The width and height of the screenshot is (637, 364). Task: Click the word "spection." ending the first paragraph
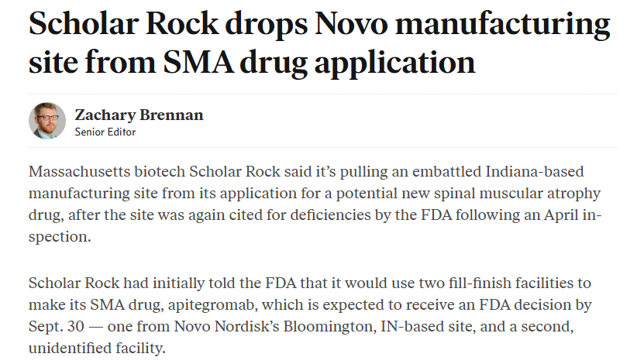[60, 237]
